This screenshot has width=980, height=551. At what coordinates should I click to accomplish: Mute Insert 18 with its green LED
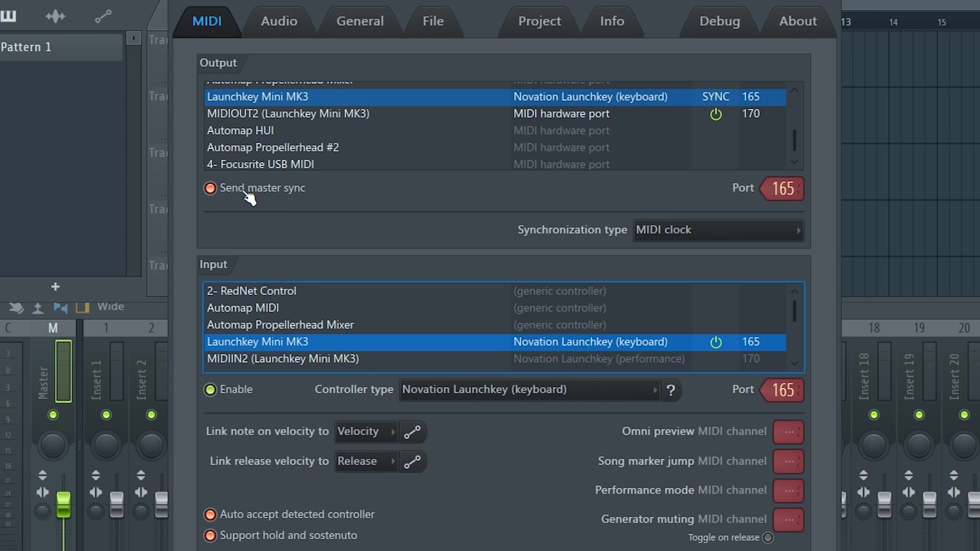[874, 415]
